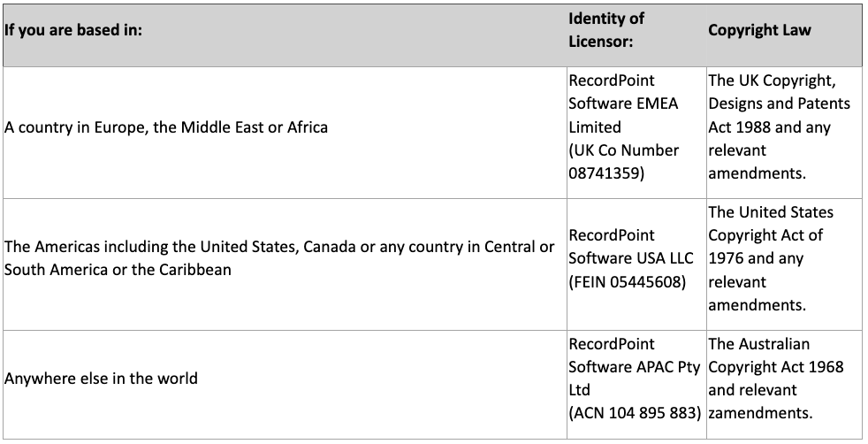Select the Australian Copyright Act 1968 text

[775, 356]
